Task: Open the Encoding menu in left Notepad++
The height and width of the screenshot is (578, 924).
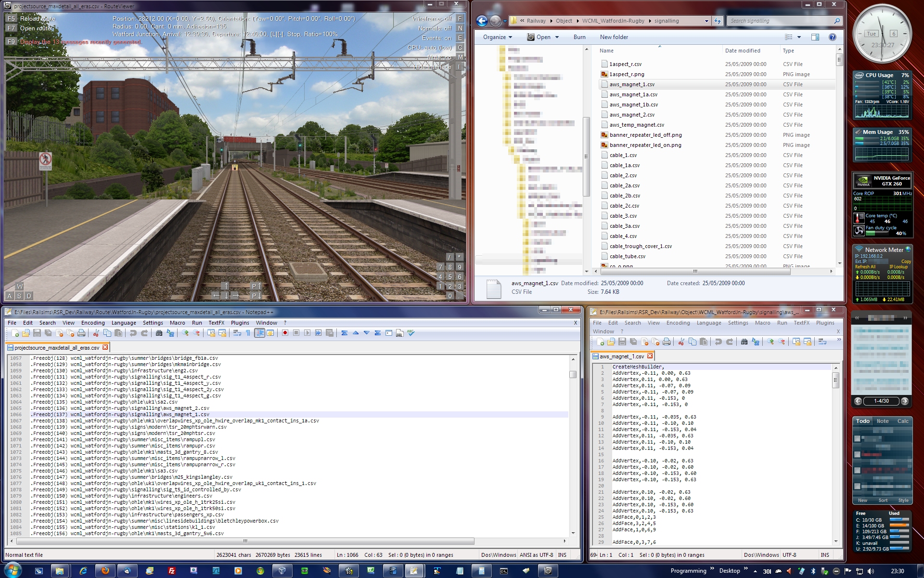Action: [93, 323]
